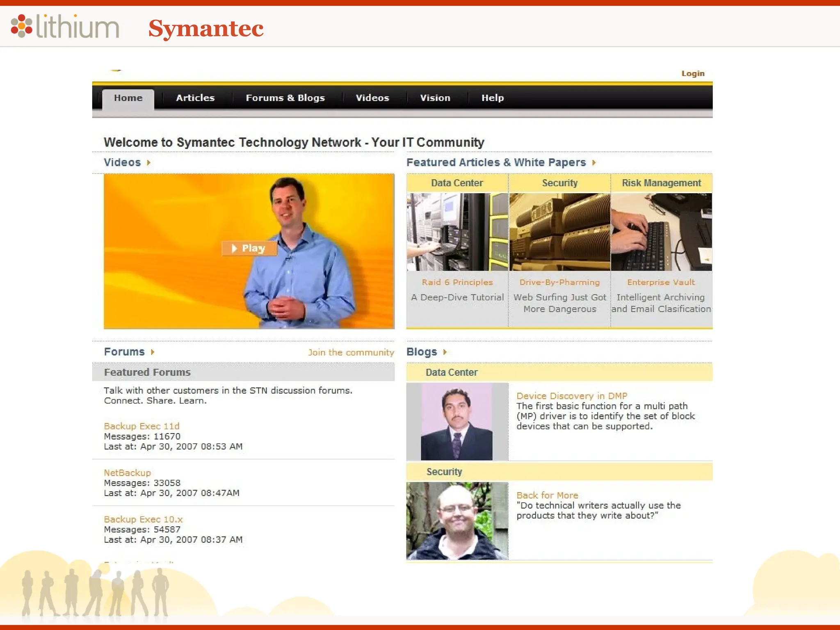Viewport: 840px width, 630px height.
Task: Open the Security hardware thumbnail
Action: tap(559, 232)
